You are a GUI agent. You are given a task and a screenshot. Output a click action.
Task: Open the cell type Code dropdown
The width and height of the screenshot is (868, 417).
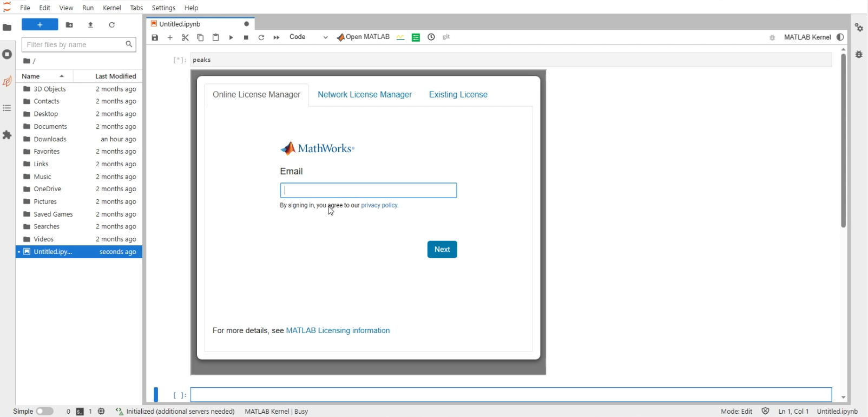308,37
